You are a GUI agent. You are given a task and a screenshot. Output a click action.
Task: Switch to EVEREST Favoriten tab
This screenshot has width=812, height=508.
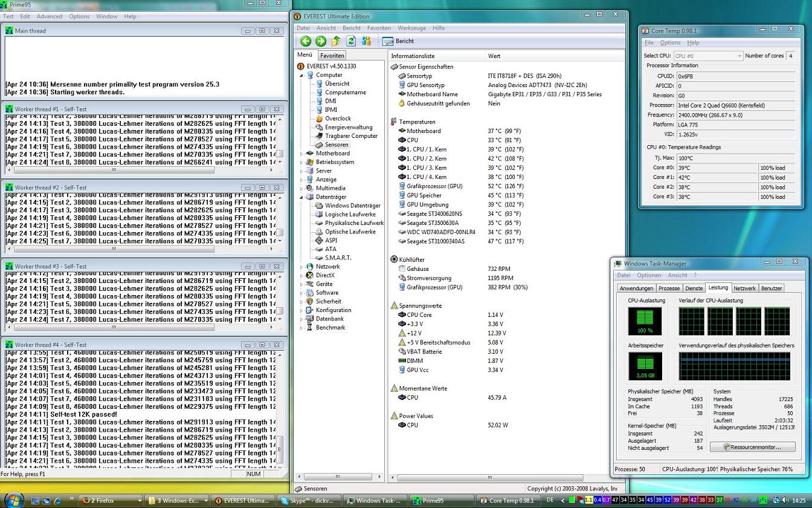[332, 55]
